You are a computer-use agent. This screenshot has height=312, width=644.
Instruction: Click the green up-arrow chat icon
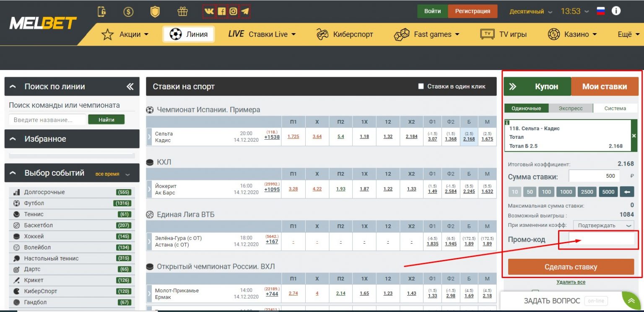(x=631, y=300)
